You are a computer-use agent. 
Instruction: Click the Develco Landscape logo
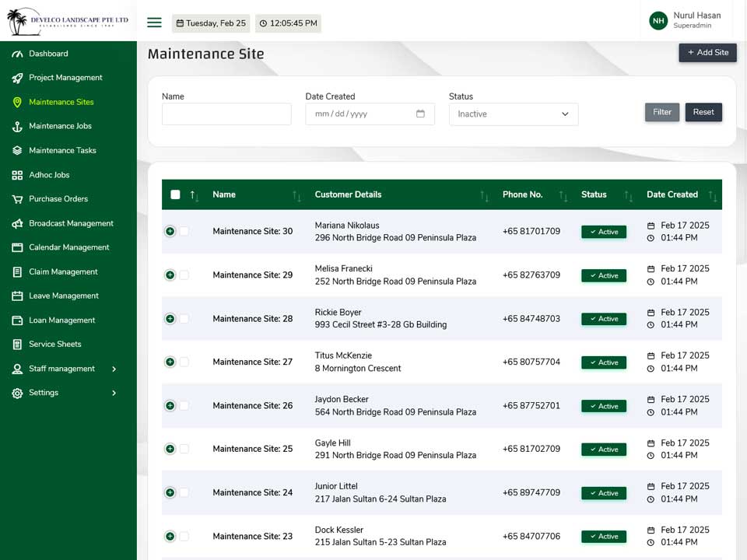coord(68,21)
